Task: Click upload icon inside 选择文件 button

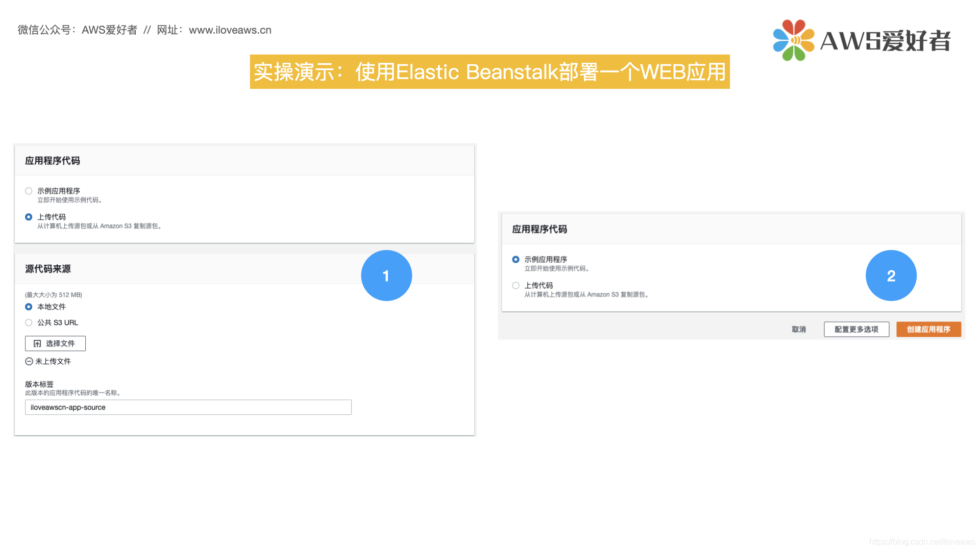Action: coord(37,344)
